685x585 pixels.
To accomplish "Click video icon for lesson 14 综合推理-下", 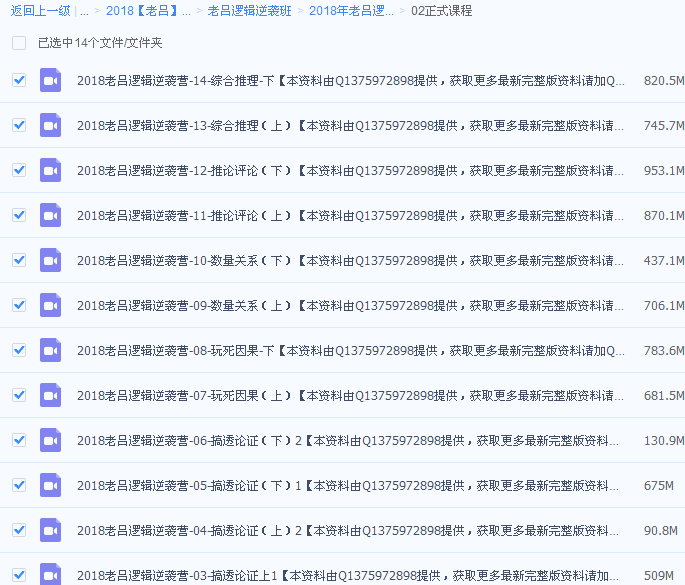I will pyautogui.click(x=50, y=80).
